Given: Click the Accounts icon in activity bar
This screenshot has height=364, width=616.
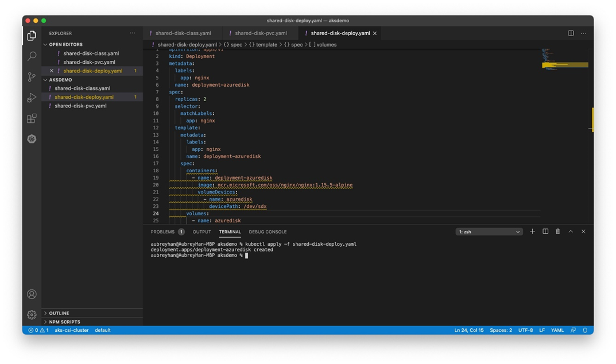Looking at the screenshot, I should click(32, 294).
